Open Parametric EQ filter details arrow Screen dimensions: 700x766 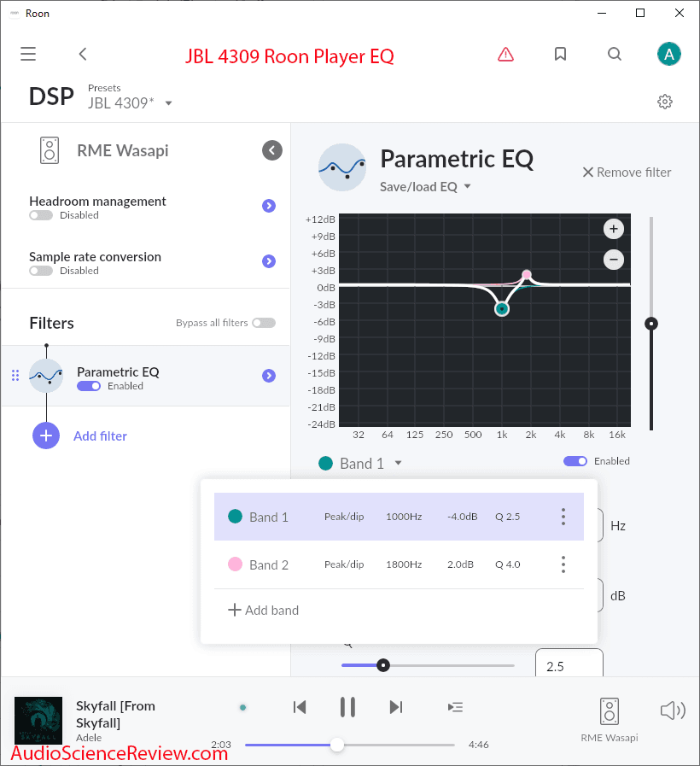[269, 376]
